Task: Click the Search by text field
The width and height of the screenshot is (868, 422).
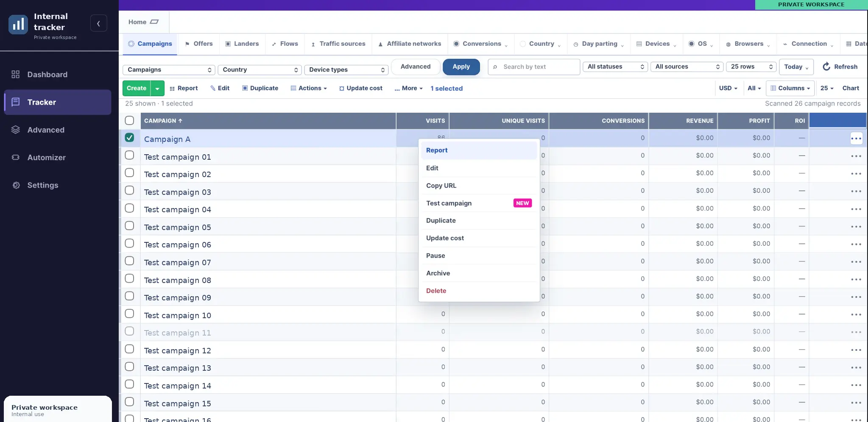Action: point(534,67)
